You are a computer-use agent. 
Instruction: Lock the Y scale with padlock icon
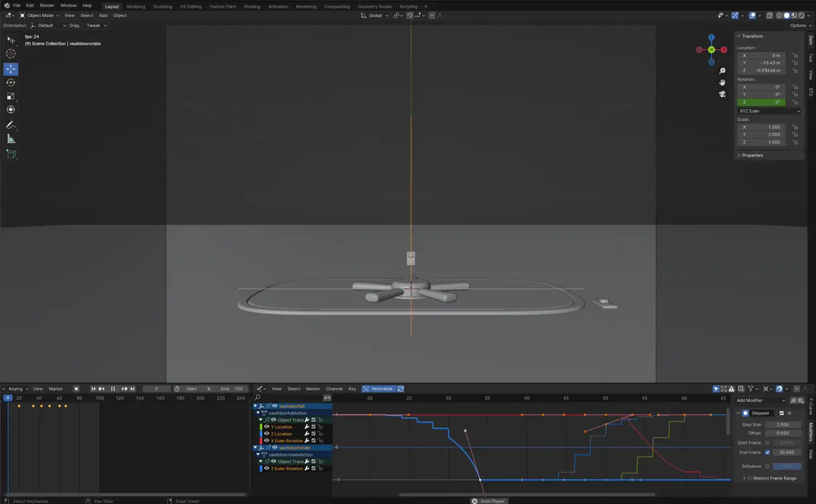coord(796,135)
